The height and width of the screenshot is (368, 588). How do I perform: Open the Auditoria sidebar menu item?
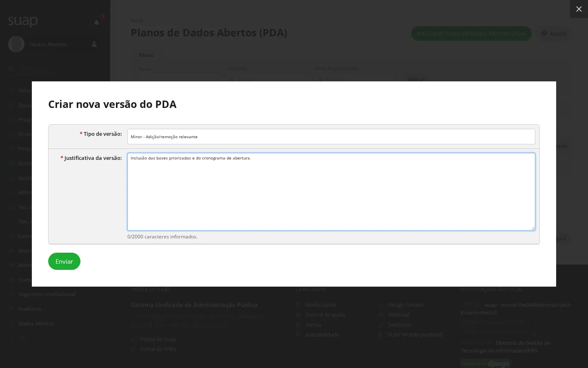[x=29, y=309]
